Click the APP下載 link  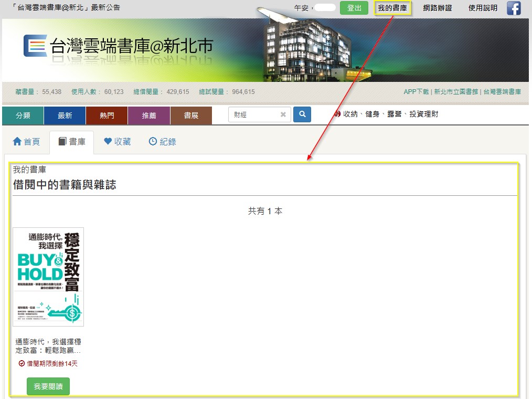416,92
